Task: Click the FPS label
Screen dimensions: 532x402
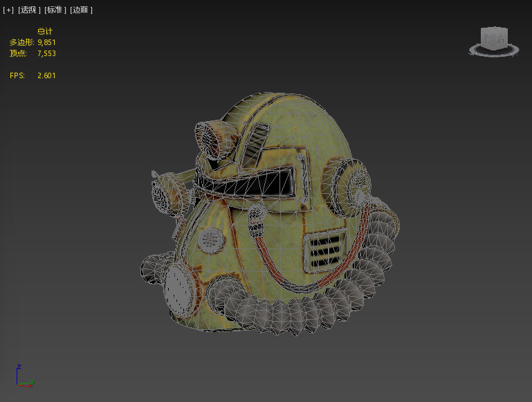Action: coord(17,75)
